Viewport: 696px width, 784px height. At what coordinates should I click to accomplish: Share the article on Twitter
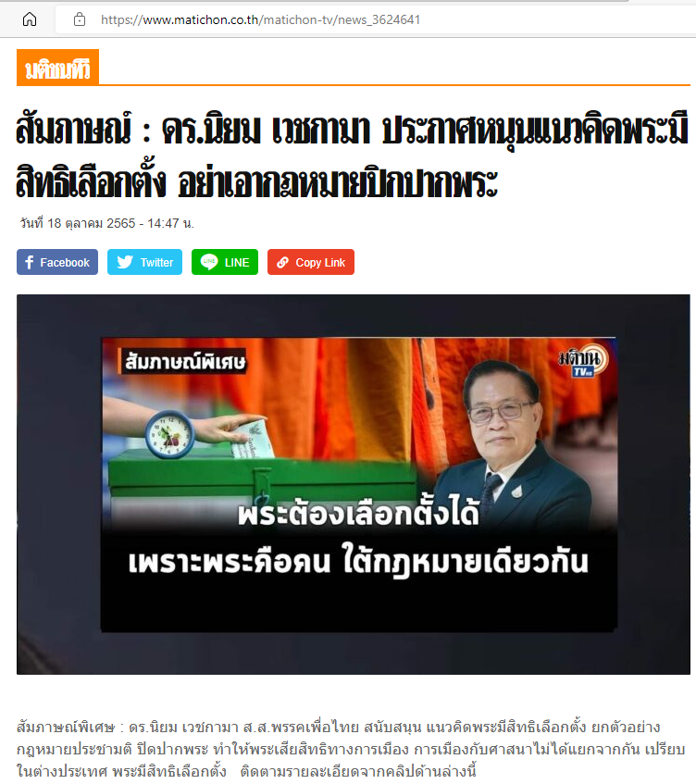(144, 262)
